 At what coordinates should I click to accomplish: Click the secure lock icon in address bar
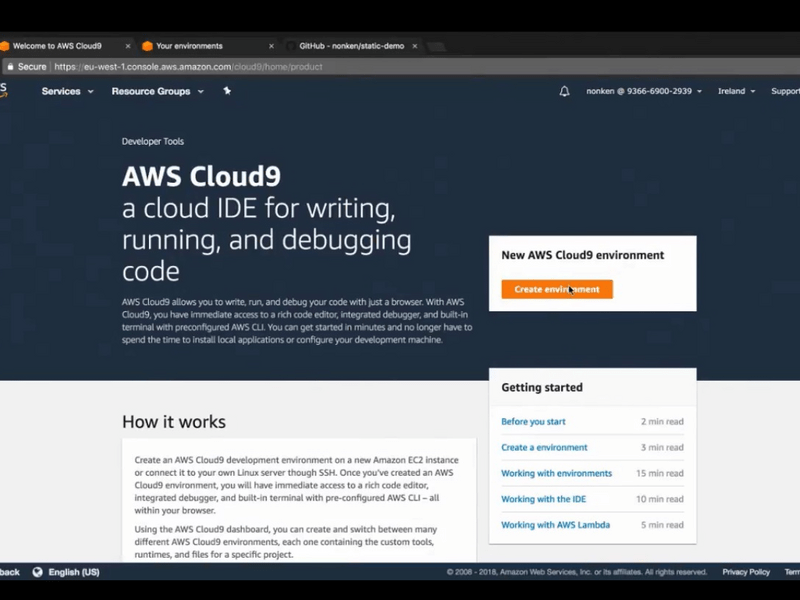coord(10,67)
